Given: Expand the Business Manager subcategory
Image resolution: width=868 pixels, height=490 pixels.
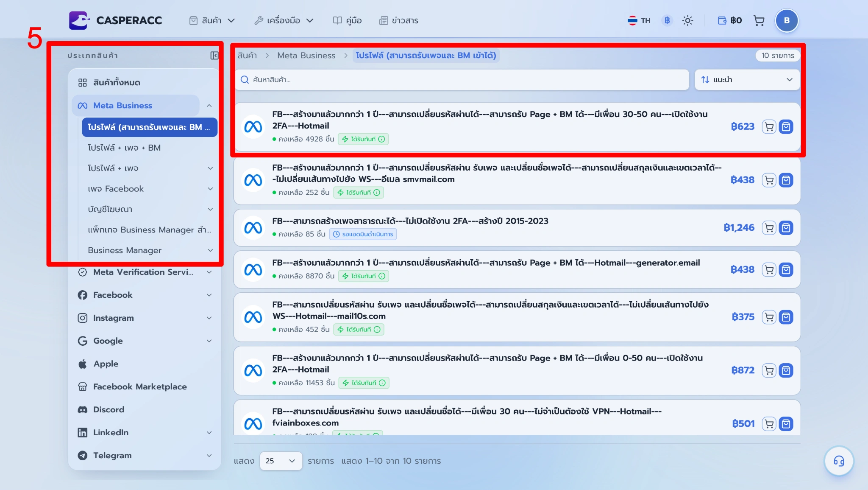Looking at the screenshot, I should (x=210, y=250).
